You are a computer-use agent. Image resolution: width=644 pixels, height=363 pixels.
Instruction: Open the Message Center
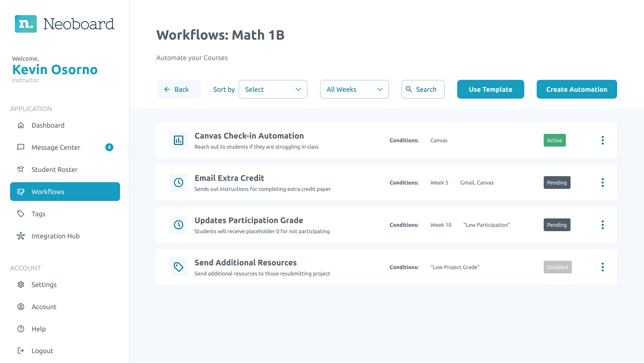56,147
